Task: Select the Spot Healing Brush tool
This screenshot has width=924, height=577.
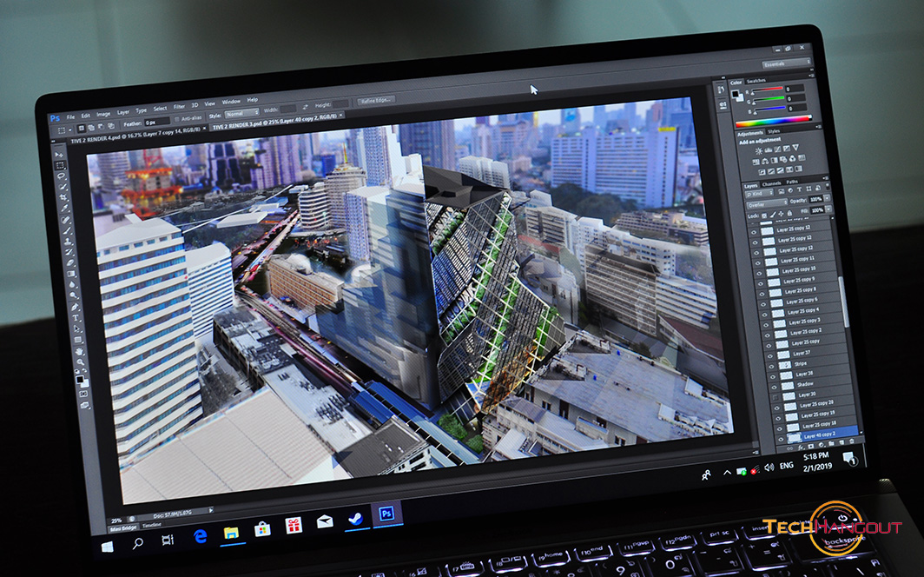Action: pos(66,220)
